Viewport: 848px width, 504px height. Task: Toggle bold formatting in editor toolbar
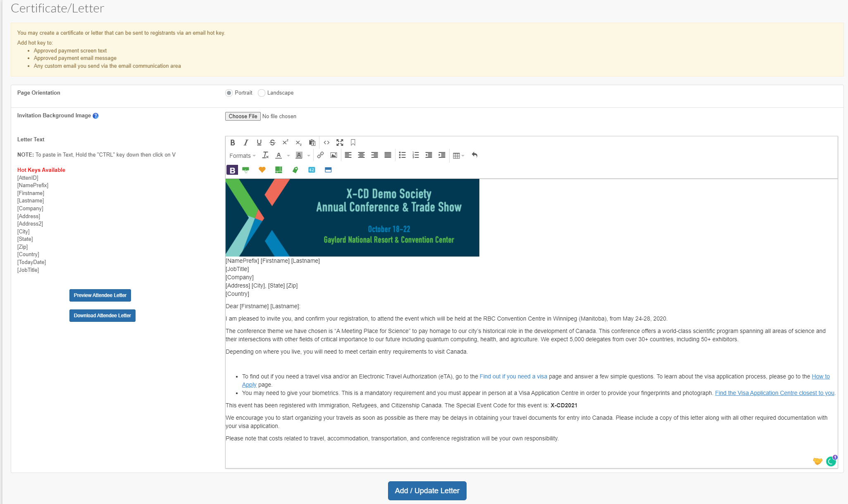click(233, 143)
